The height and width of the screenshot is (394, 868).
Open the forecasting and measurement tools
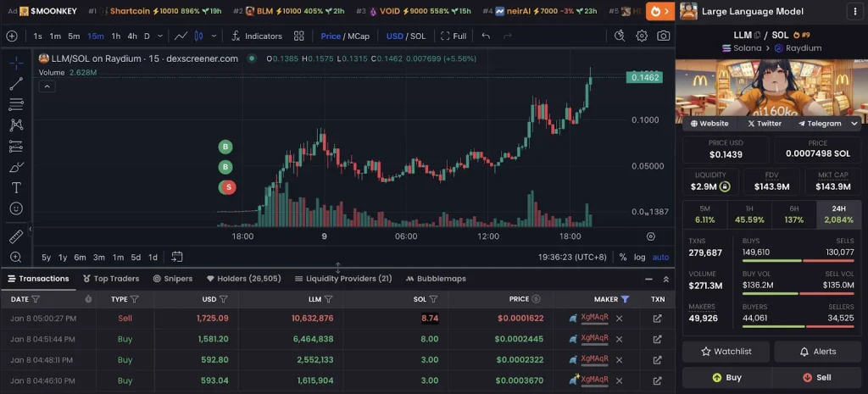16,146
